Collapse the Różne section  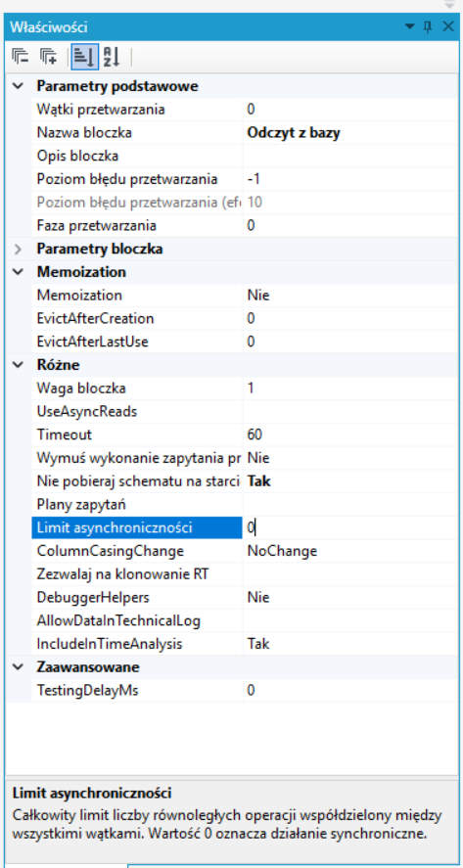(x=19, y=365)
